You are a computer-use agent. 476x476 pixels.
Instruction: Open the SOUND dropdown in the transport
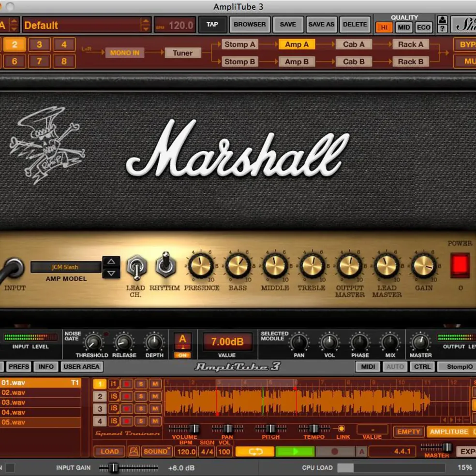tap(157, 451)
